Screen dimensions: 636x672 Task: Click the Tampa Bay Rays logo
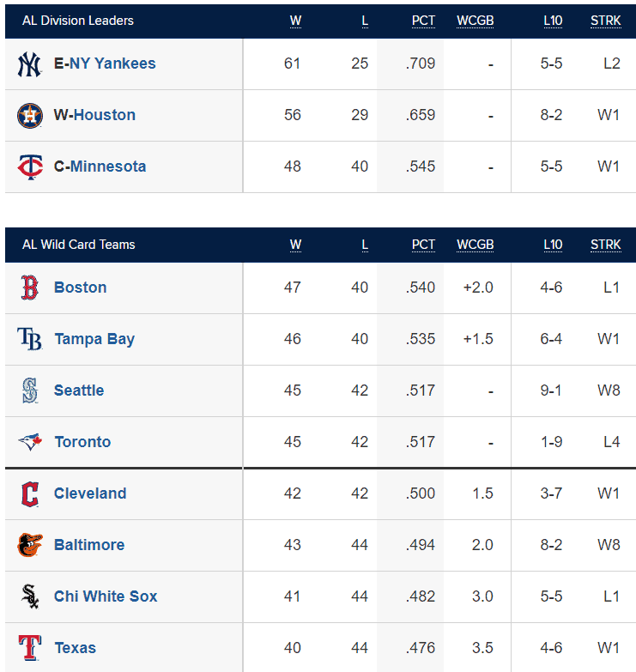pyautogui.click(x=29, y=339)
